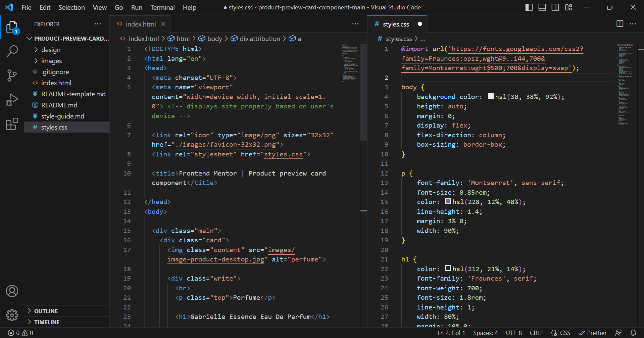
Task: Click the styles.css editor minimap
Action: click(626, 84)
